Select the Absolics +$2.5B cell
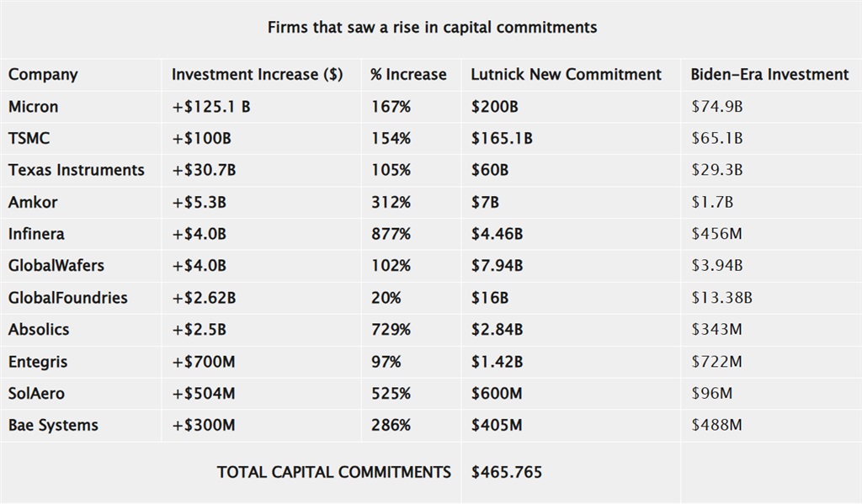 199,330
